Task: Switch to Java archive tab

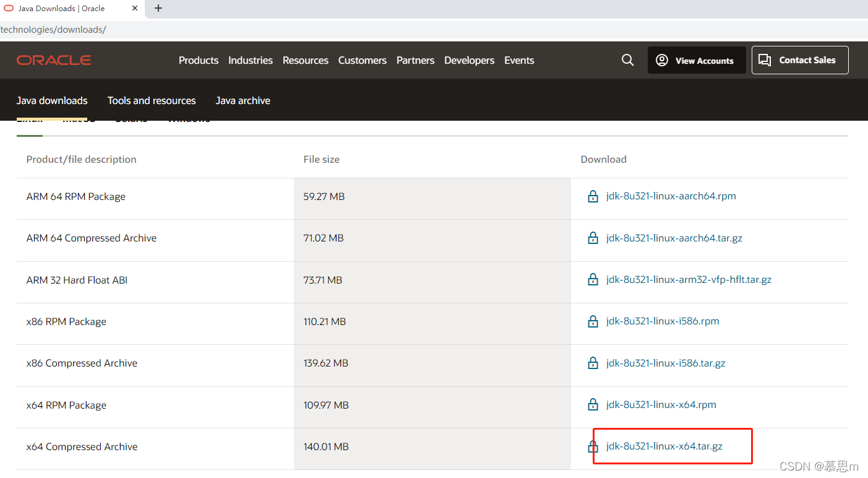Action: pyautogui.click(x=243, y=100)
